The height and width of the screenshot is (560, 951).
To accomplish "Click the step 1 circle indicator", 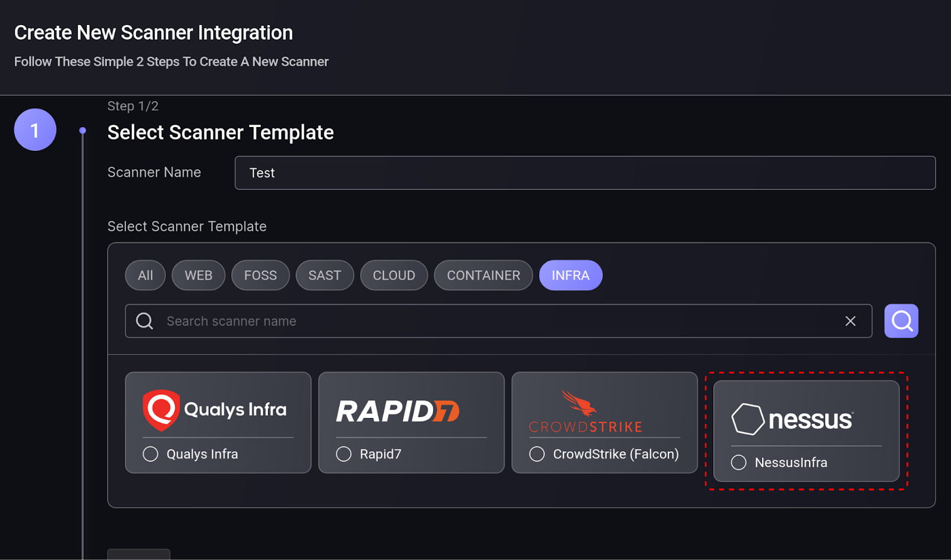I will click(35, 129).
